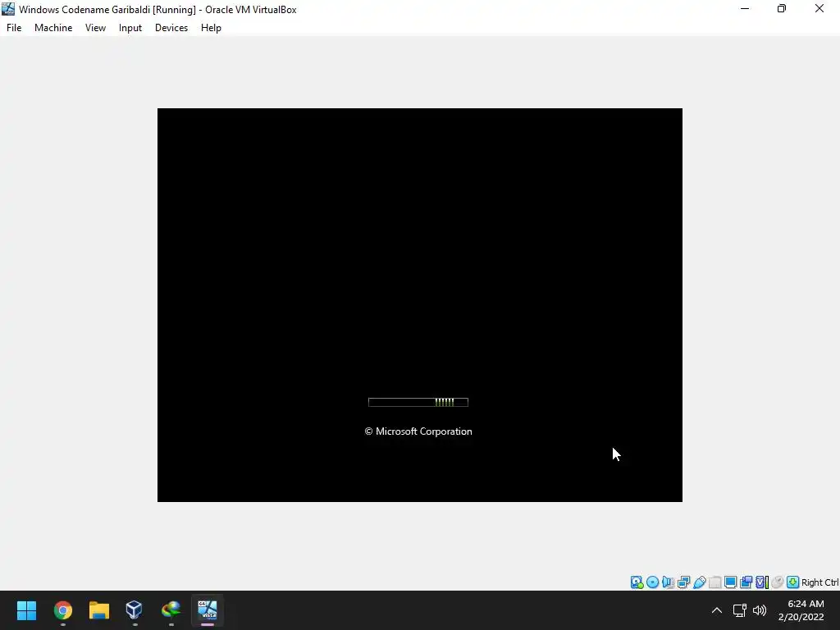Viewport: 840px width, 630px height.
Task: Restore down the VirtualBox window
Action: pyautogui.click(x=782, y=9)
